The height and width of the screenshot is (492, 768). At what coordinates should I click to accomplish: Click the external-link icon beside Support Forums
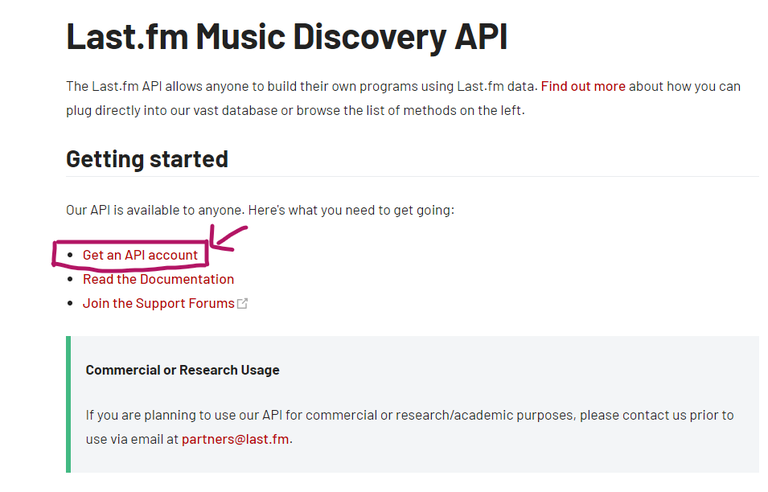pyautogui.click(x=242, y=304)
